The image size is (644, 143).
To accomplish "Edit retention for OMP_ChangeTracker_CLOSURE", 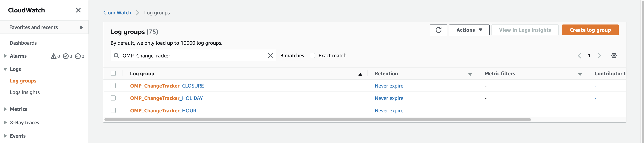I will pos(389,86).
